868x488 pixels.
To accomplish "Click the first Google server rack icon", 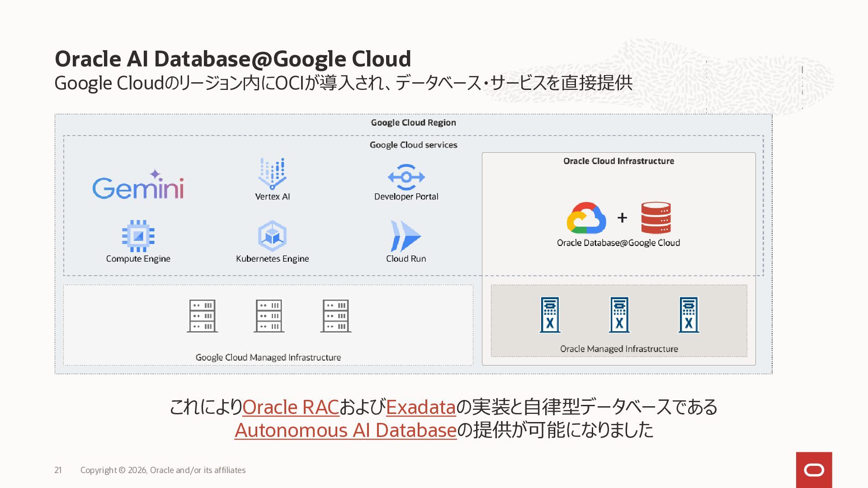I will click(x=203, y=316).
